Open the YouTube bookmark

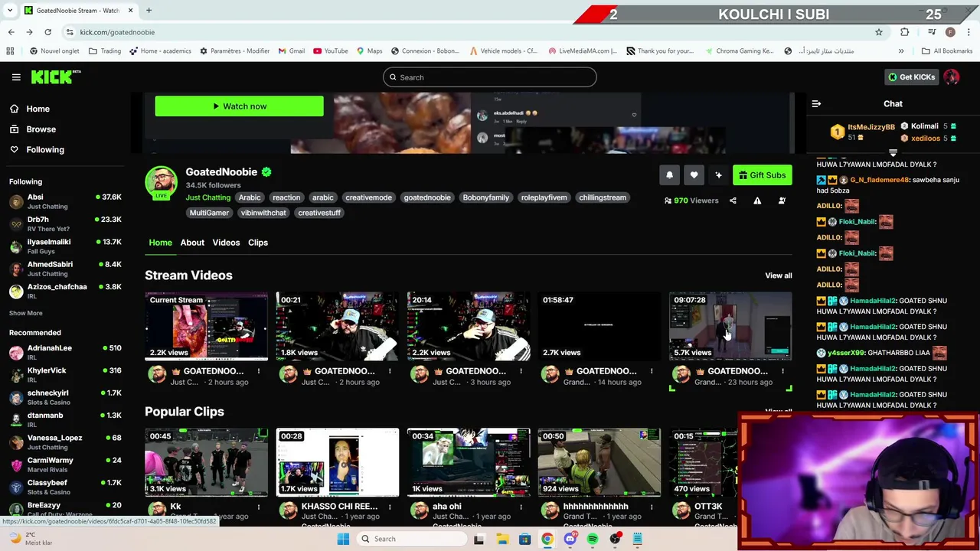(330, 51)
